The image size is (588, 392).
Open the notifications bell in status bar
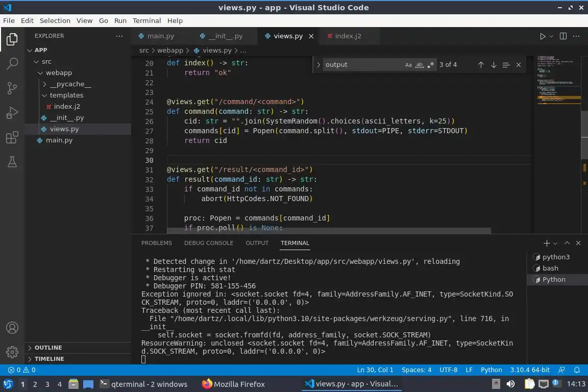[x=577, y=370]
